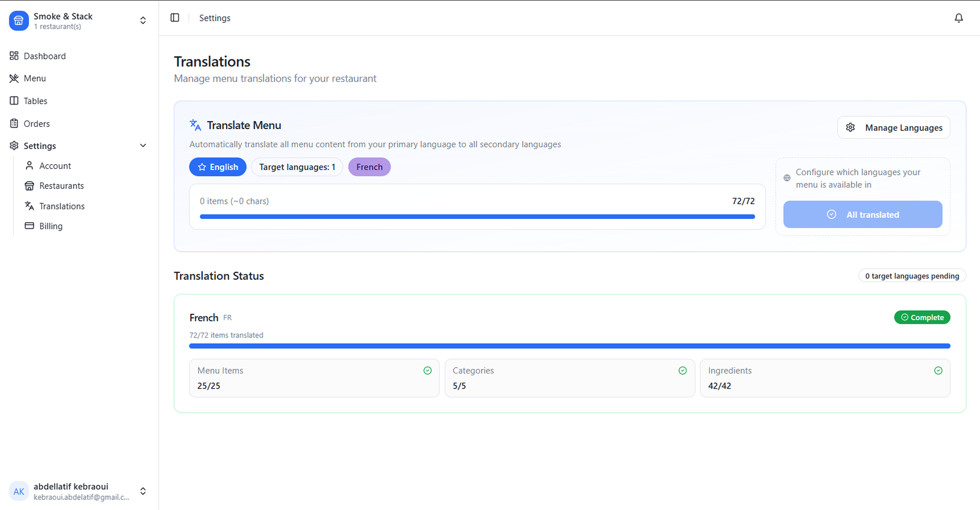Click the Complete status badge
Image resolution: width=980 pixels, height=510 pixels.
click(922, 317)
